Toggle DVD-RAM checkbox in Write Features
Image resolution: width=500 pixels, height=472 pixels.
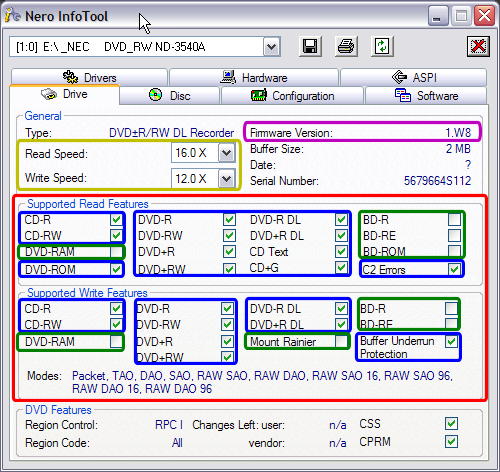coord(116,341)
